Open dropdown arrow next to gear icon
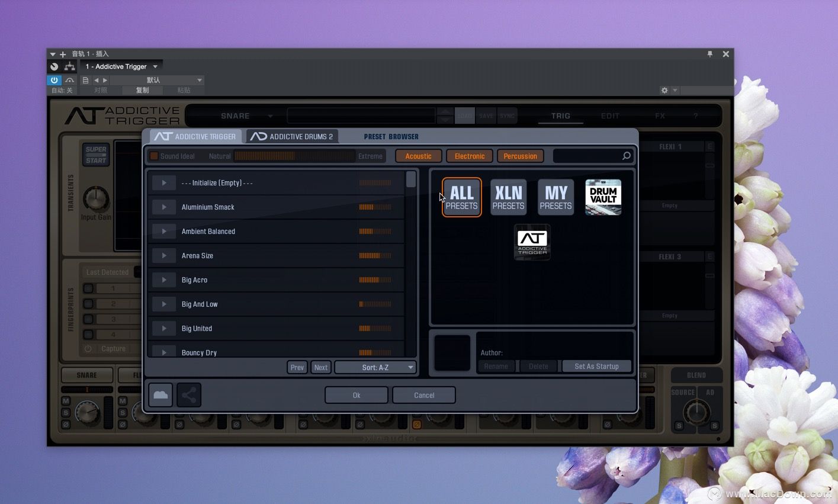This screenshot has height=504, width=838. tap(675, 90)
